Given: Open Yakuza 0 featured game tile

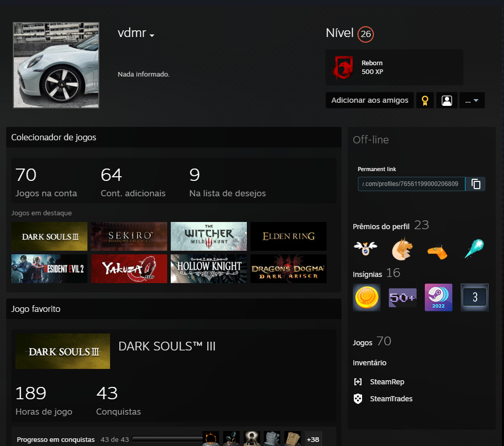Looking at the screenshot, I should (129, 269).
